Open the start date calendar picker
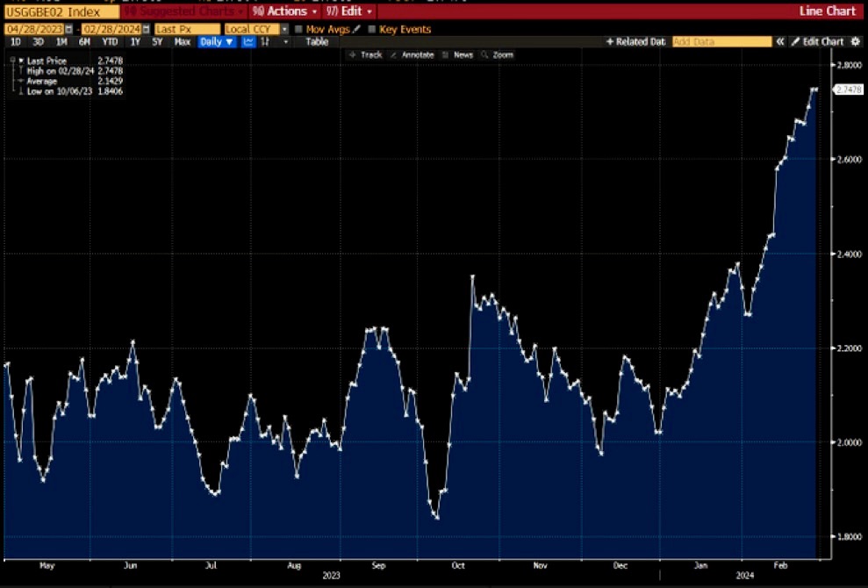Screen dimensions: 868x588 click(69, 29)
